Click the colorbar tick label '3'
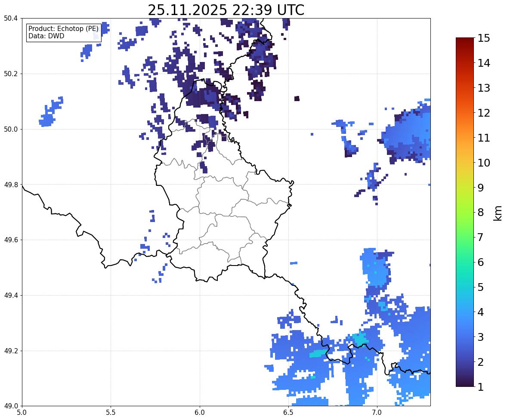Viewport: 507px width, 420px height. click(x=481, y=337)
